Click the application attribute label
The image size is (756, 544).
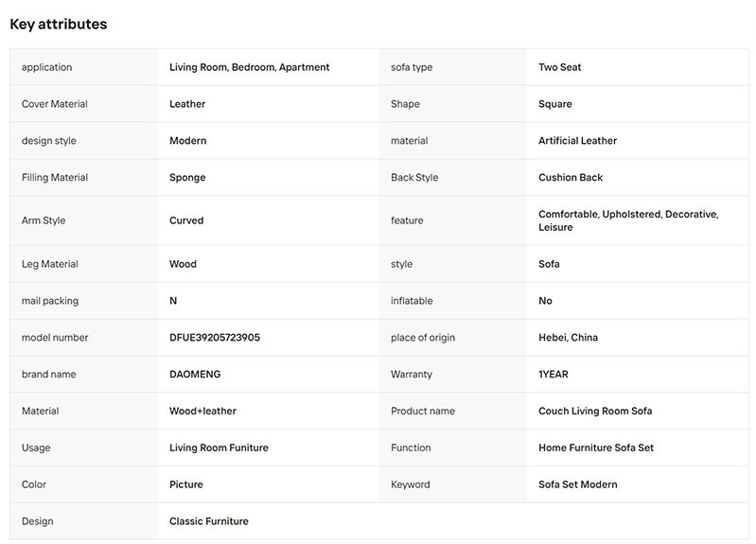[46, 67]
